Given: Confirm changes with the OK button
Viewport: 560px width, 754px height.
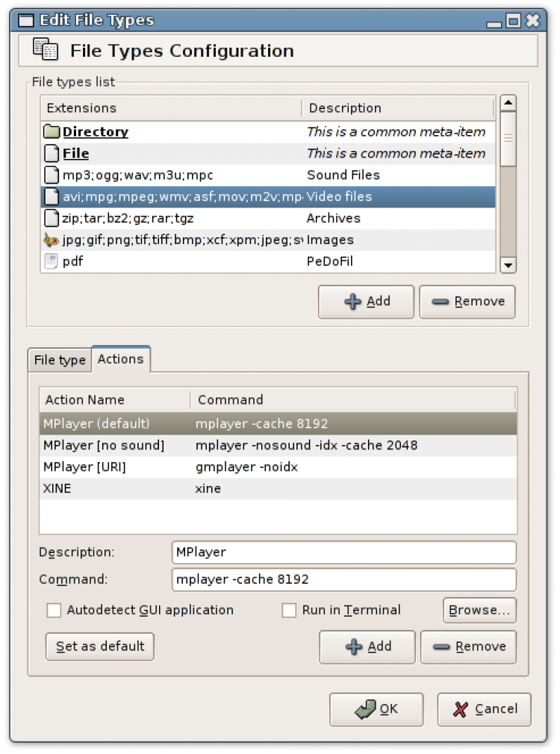Looking at the screenshot, I should [376, 709].
